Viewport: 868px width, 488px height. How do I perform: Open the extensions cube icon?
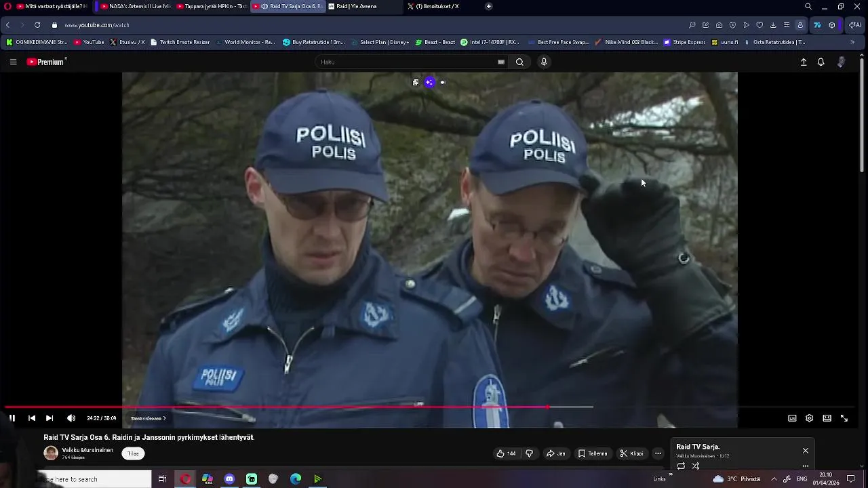point(832,25)
